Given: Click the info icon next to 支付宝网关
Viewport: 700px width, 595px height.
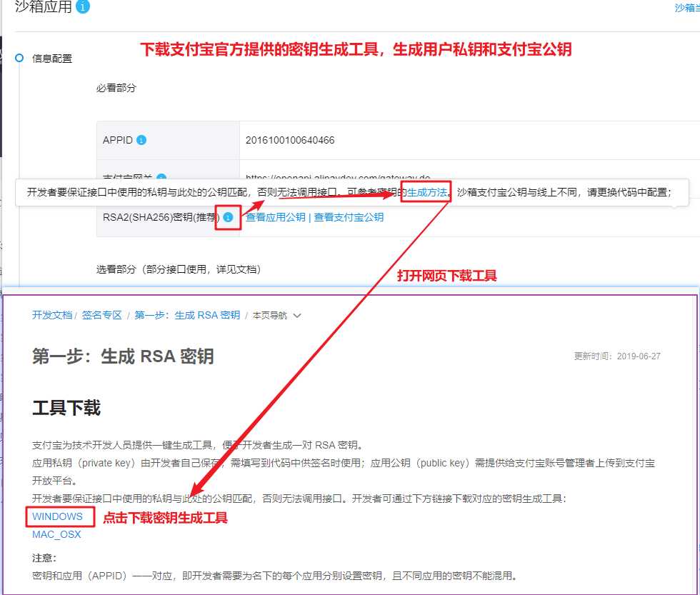Looking at the screenshot, I should pos(161,176).
